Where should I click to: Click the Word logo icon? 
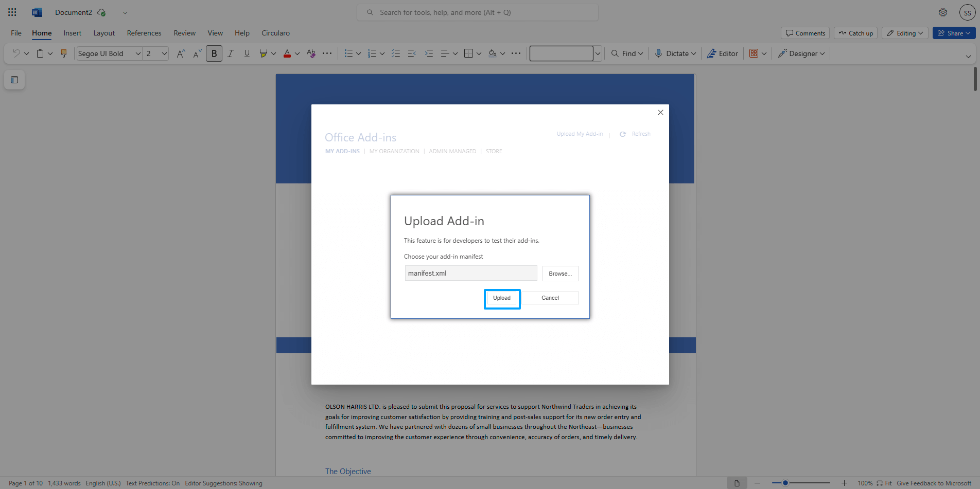pos(37,12)
